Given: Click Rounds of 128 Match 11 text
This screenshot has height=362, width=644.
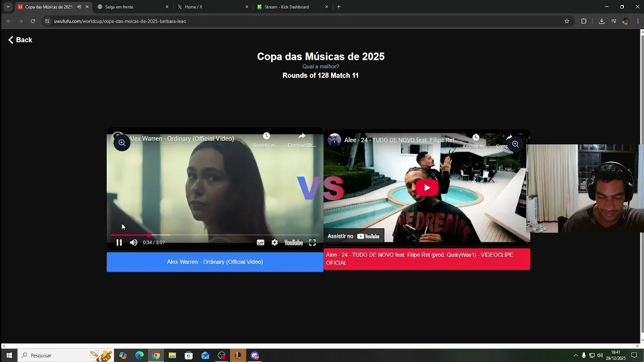Looking at the screenshot, I should tap(320, 75).
